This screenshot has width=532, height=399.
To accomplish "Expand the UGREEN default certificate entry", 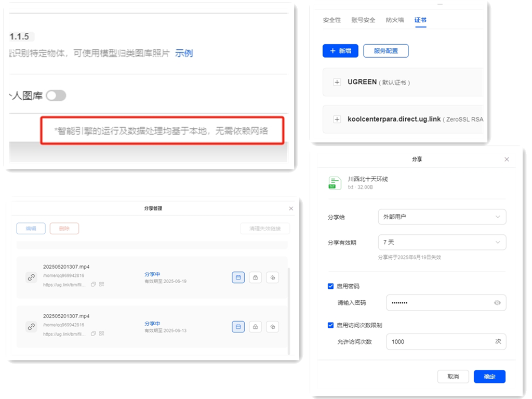I will 337,82.
